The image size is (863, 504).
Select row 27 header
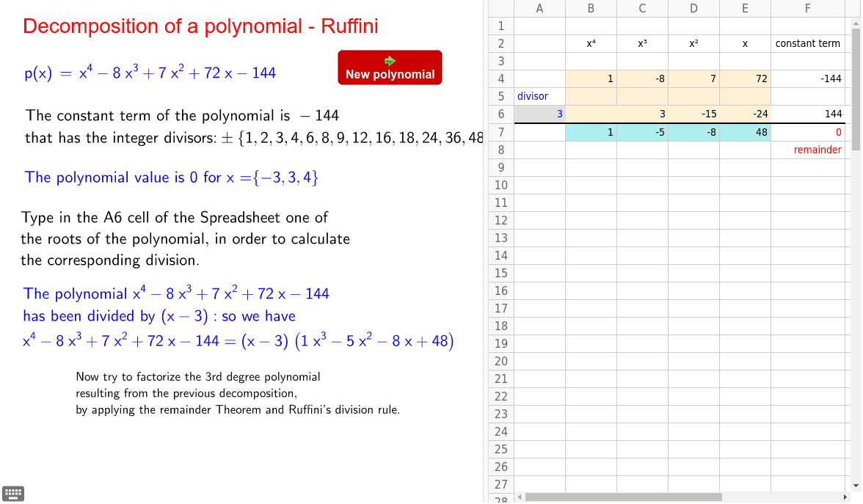[x=500, y=484]
